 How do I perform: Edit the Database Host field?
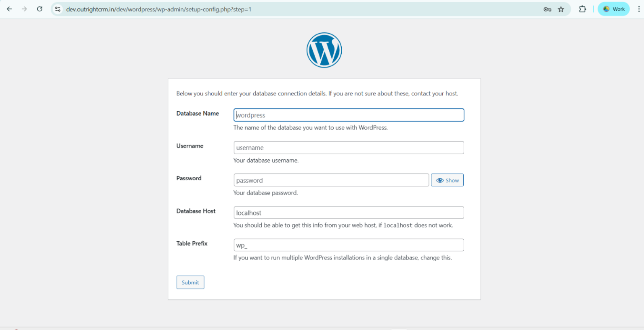pyautogui.click(x=349, y=213)
